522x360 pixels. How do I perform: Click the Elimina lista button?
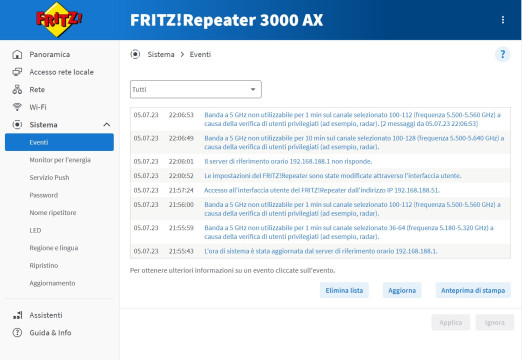344,290
